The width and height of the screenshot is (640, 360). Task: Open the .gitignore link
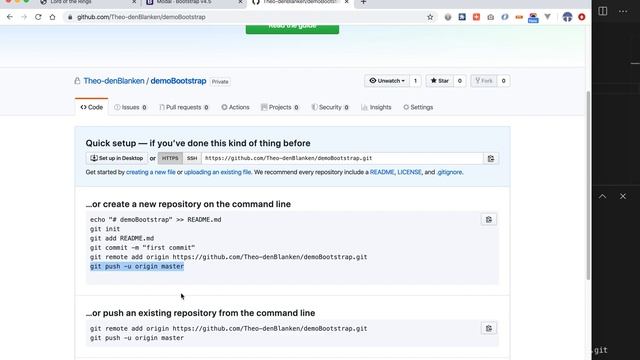pos(449,172)
